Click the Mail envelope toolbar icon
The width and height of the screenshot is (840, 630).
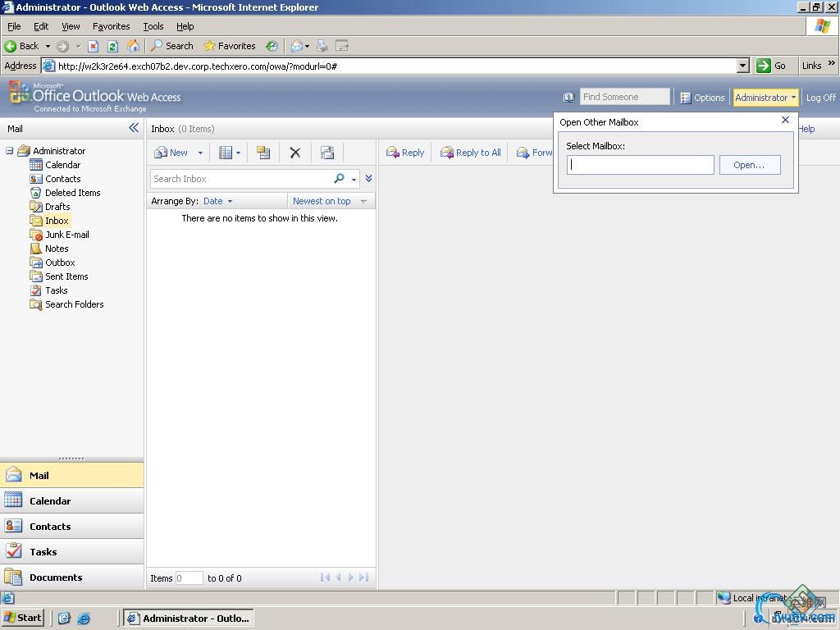[x=297, y=46]
